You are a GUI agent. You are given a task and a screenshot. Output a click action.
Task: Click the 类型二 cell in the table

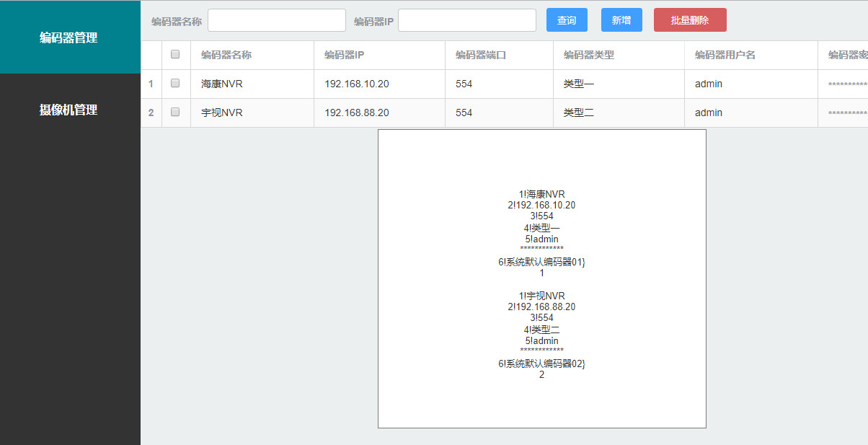[619, 113]
